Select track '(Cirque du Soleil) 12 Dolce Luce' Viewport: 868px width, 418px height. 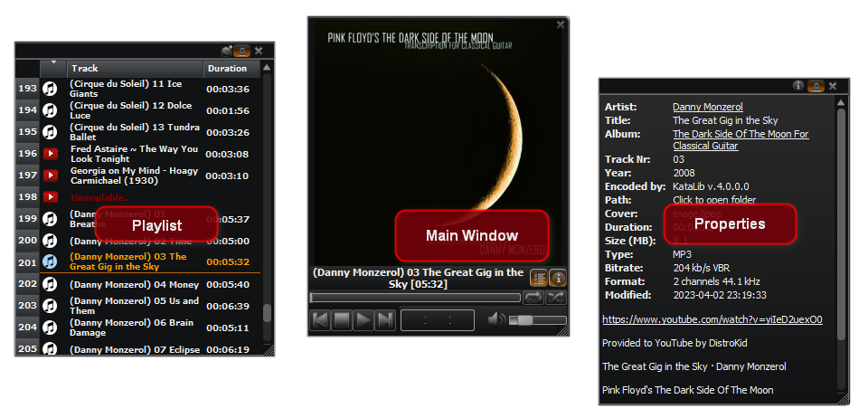point(130,110)
